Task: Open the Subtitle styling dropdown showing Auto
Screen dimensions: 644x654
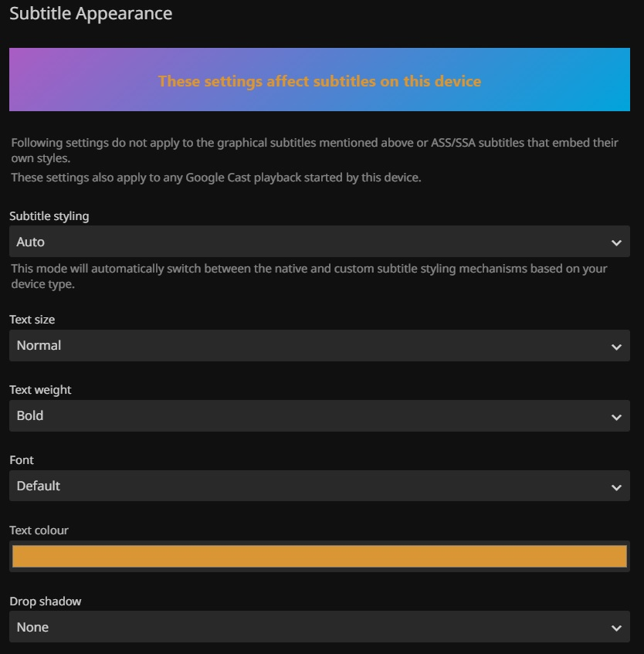Action: click(x=309, y=242)
